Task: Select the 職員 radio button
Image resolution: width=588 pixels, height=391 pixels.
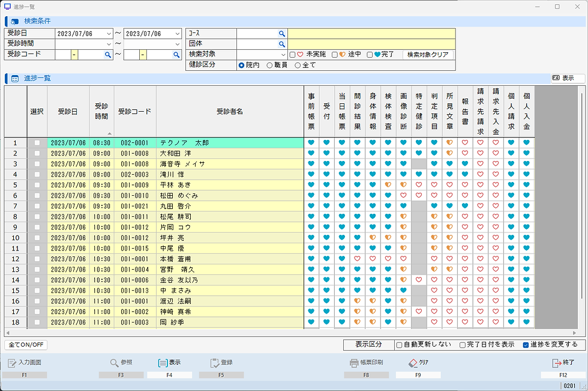Action: 269,65
